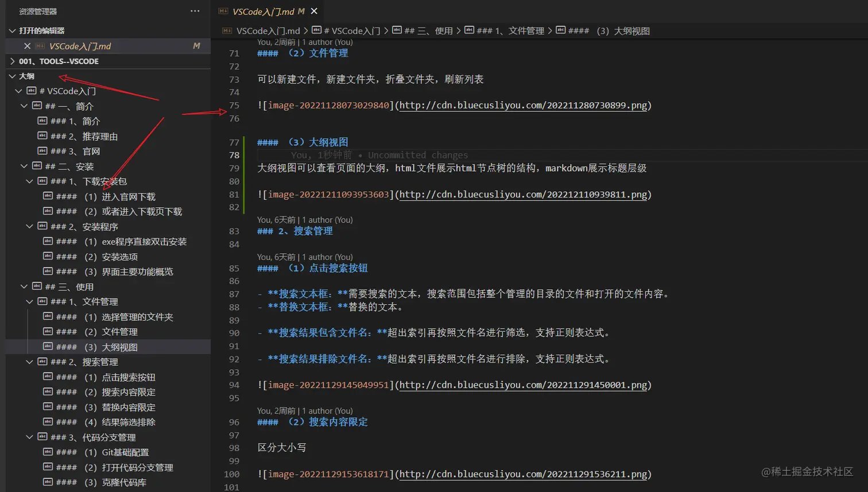This screenshot has height=492, width=868.
Task: Open the cdn.bluecusliyou.com link on line 81
Action: pos(522,194)
